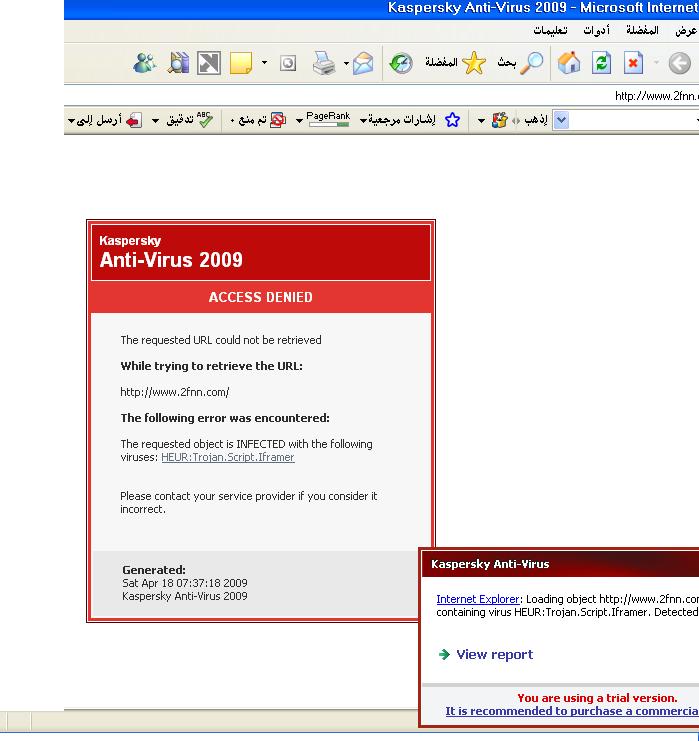The width and height of the screenshot is (699, 741).
Task: Open the Tools (أدوات) menu
Action: 596,31
